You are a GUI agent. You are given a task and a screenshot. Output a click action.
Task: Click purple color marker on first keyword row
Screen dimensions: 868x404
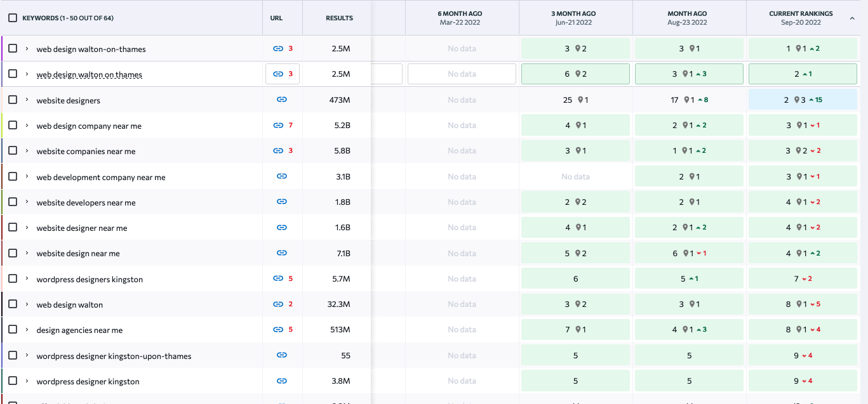point(3,48)
